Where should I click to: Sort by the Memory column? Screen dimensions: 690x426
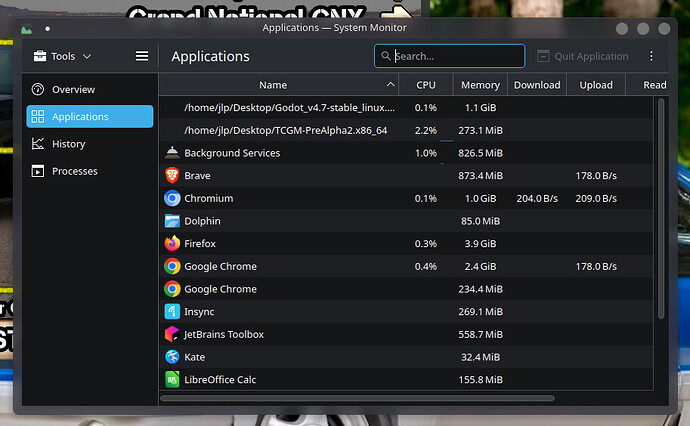480,85
